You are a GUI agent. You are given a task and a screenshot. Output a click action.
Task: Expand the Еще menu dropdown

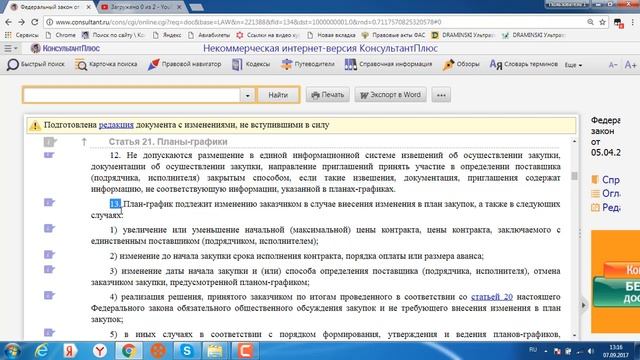click(x=573, y=65)
